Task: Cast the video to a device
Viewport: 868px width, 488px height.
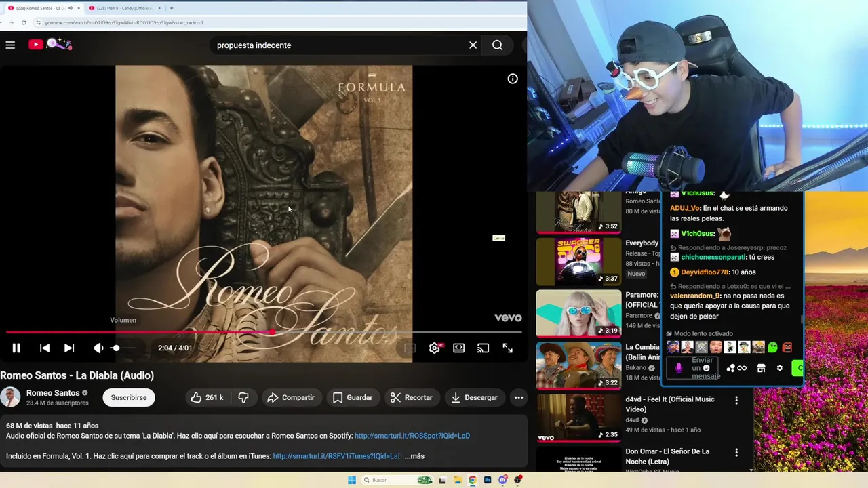Action: tap(483, 348)
